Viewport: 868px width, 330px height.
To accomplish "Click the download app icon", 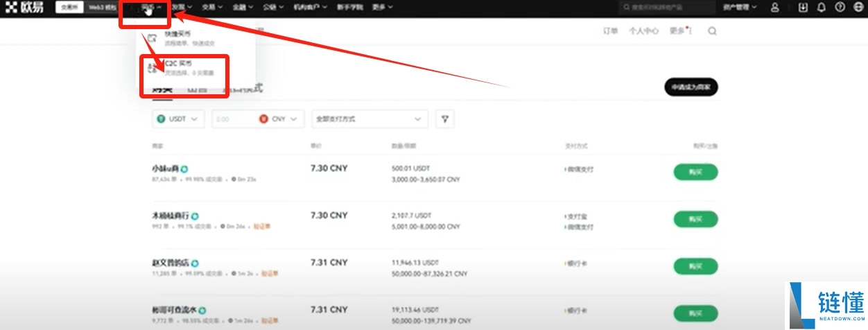I will pos(803,8).
